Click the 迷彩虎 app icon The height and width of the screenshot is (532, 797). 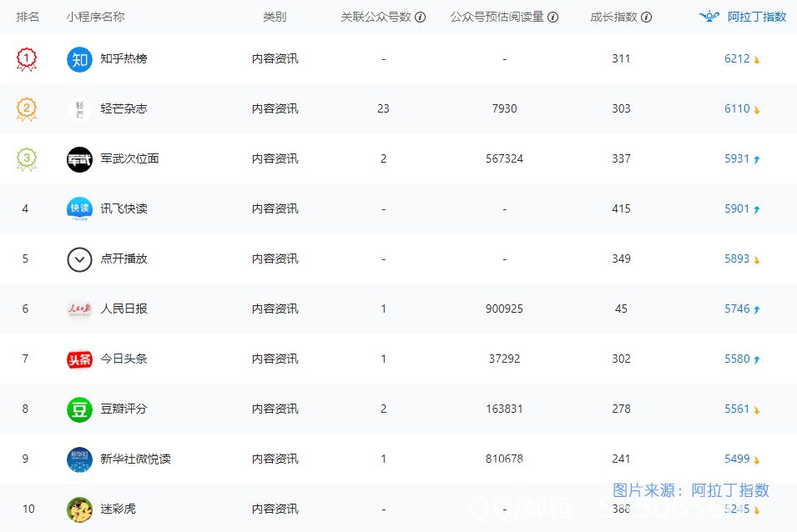pyautogui.click(x=79, y=509)
